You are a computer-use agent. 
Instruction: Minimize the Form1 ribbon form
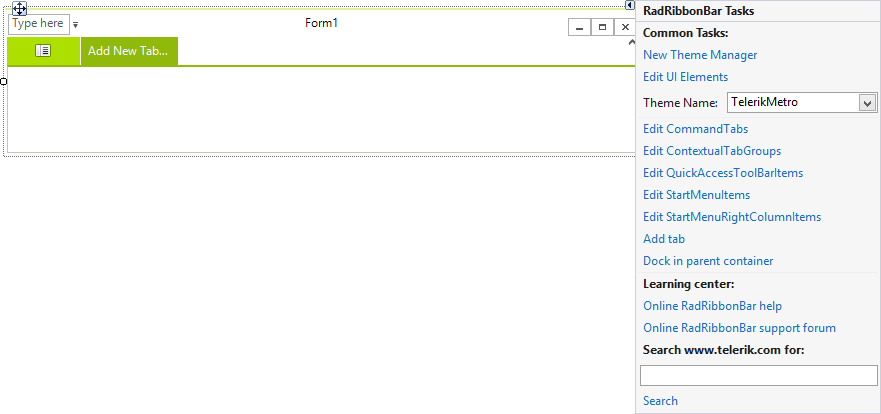[579, 27]
